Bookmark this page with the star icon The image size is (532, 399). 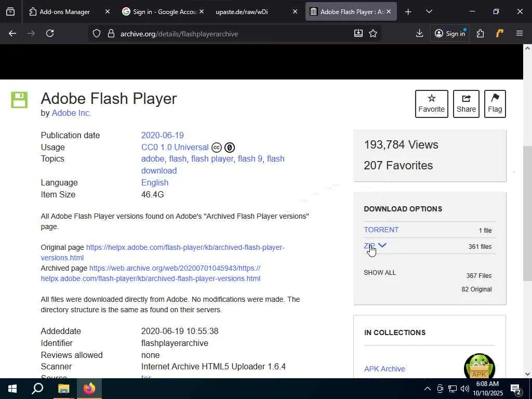point(373,33)
